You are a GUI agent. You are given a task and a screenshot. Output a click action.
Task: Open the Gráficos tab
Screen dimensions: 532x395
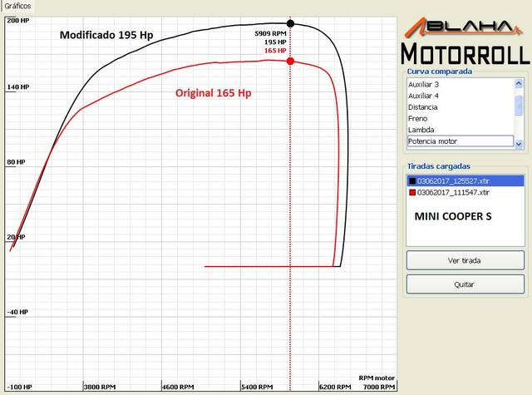[16, 5]
